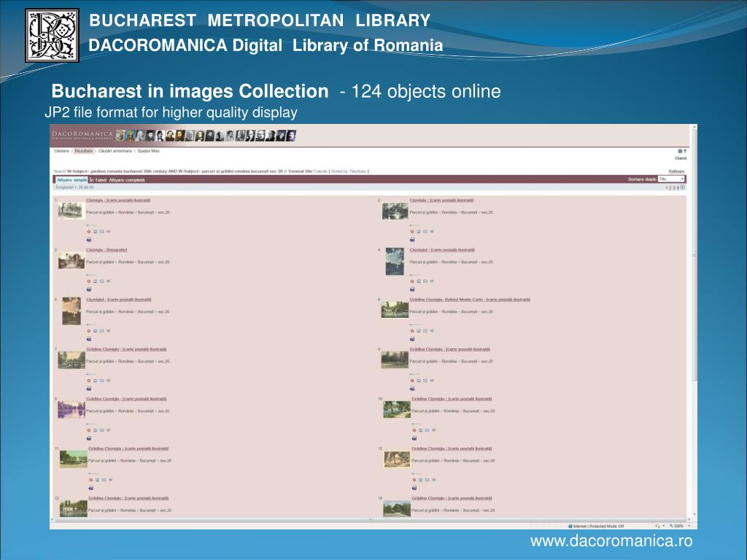747x560 pixels.
Task: Click the monitor icon in result 4
Action: (x=419, y=281)
